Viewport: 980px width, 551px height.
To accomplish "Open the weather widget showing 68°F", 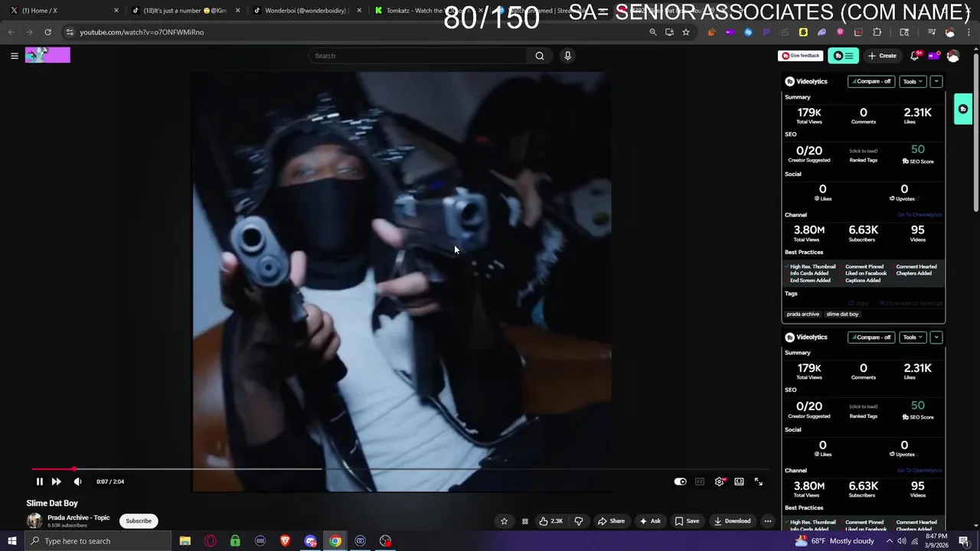I will [835, 541].
